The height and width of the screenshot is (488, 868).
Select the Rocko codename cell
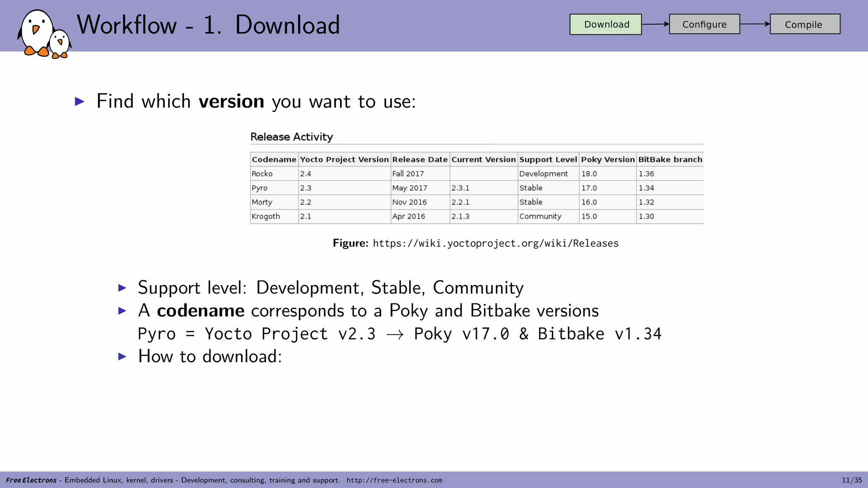(x=274, y=174)
